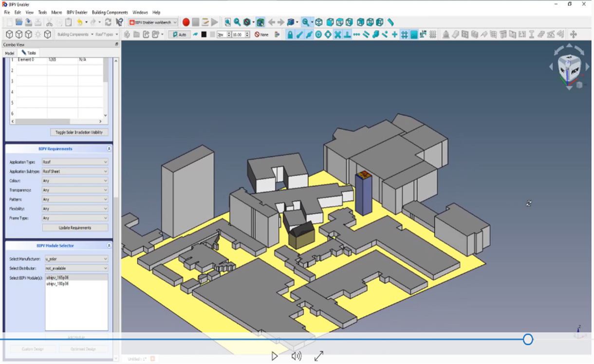This screenshot has width=594, height=364.
Task: Click the Update Requirements button
Action: (x=75, y=228)
